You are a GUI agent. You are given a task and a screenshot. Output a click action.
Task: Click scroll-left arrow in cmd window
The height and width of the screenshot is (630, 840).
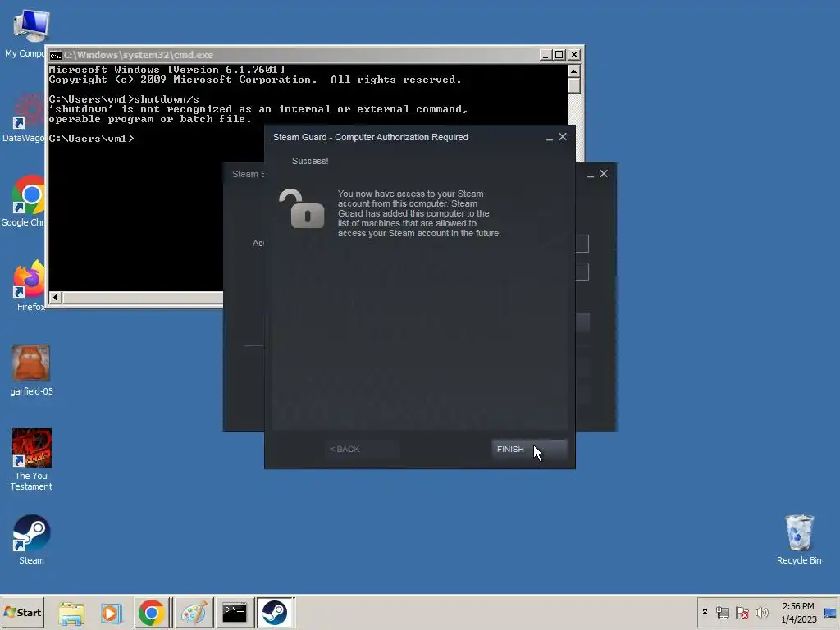(55, 297)
